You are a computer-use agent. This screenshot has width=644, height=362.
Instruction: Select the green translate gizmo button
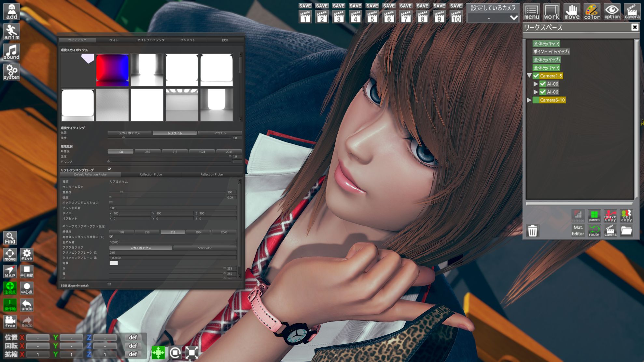pyautogui.click(x=158, y=353)
